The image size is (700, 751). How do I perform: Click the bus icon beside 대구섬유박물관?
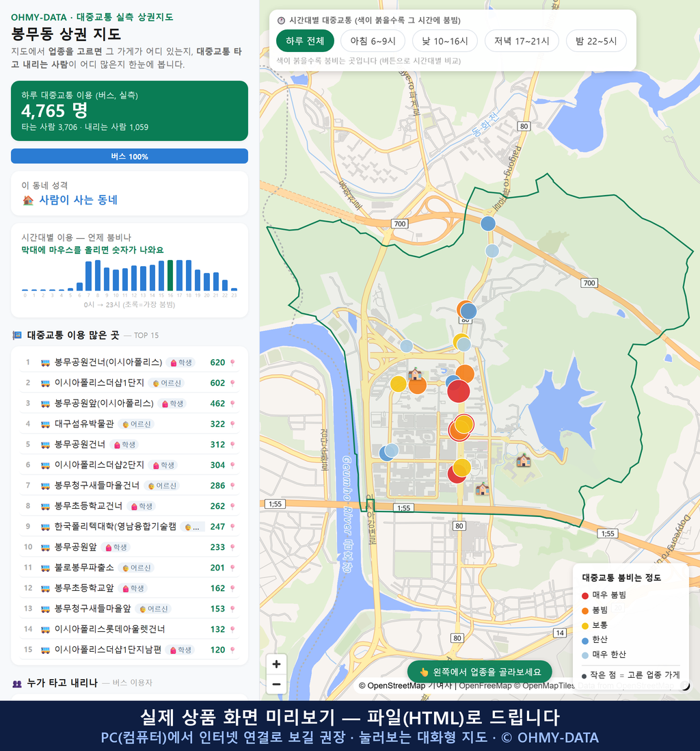(46, 424)
